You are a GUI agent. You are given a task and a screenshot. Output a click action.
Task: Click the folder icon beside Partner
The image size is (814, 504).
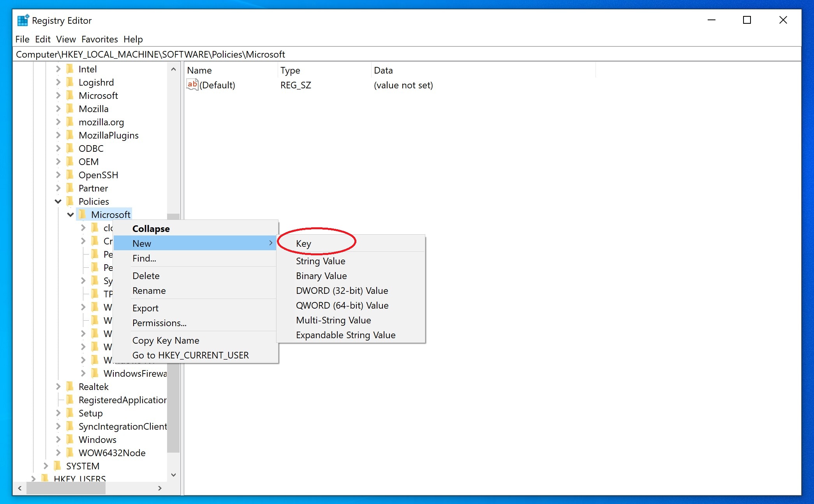tap(70, 188)
